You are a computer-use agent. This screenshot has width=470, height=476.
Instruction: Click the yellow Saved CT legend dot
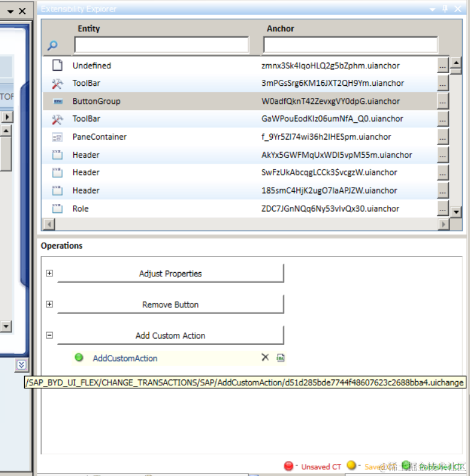click(351, 465)
